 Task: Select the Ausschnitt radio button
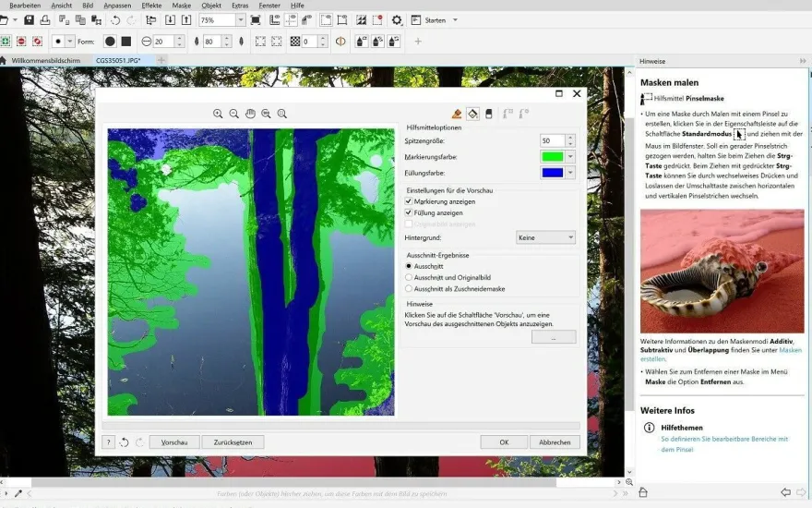(x=409, y=266)
